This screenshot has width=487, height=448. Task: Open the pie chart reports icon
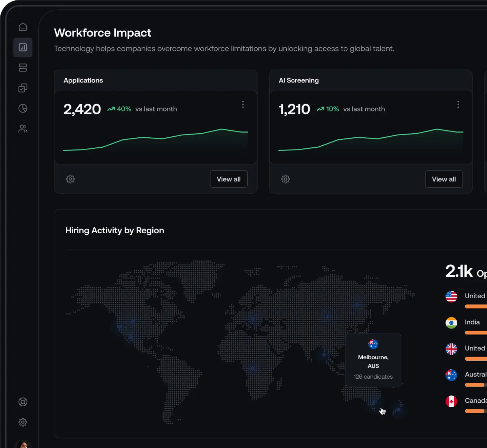point(23,108)
